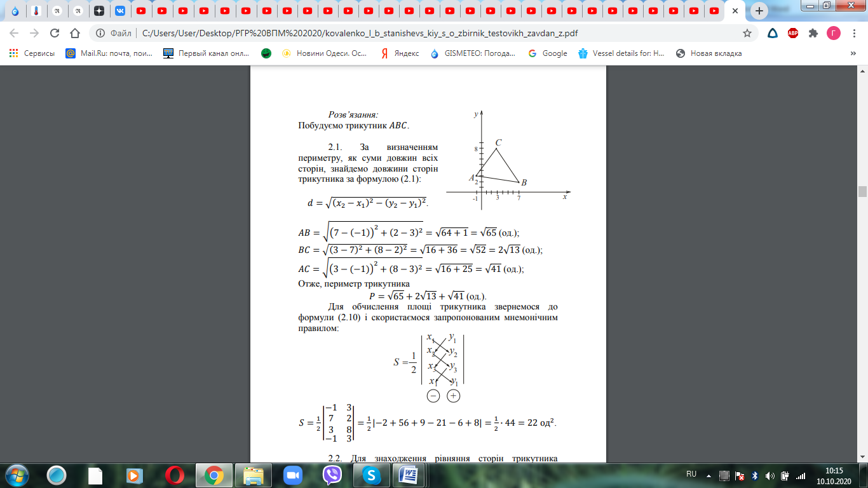Open the volume speaker tray icon

[770, 475]
